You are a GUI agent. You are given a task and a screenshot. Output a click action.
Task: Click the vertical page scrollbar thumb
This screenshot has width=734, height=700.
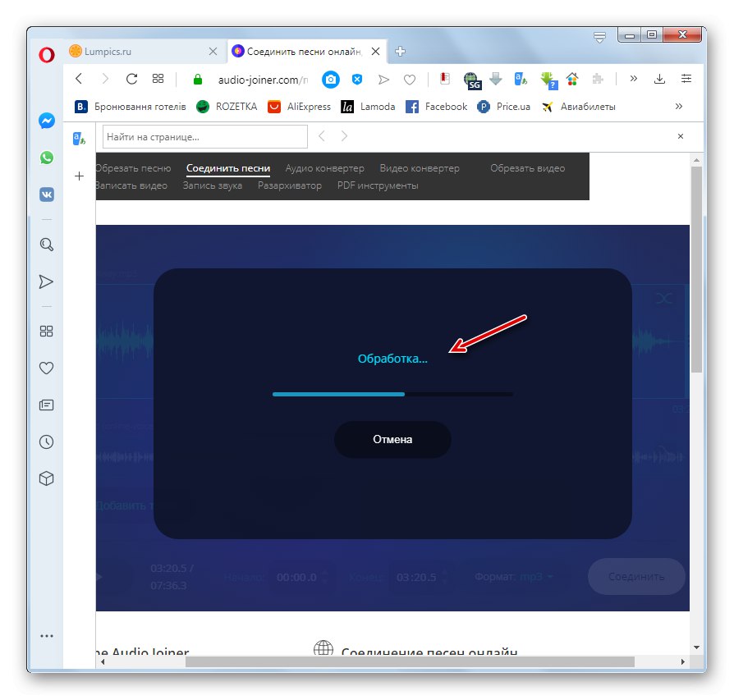click(x=696, y=269)
